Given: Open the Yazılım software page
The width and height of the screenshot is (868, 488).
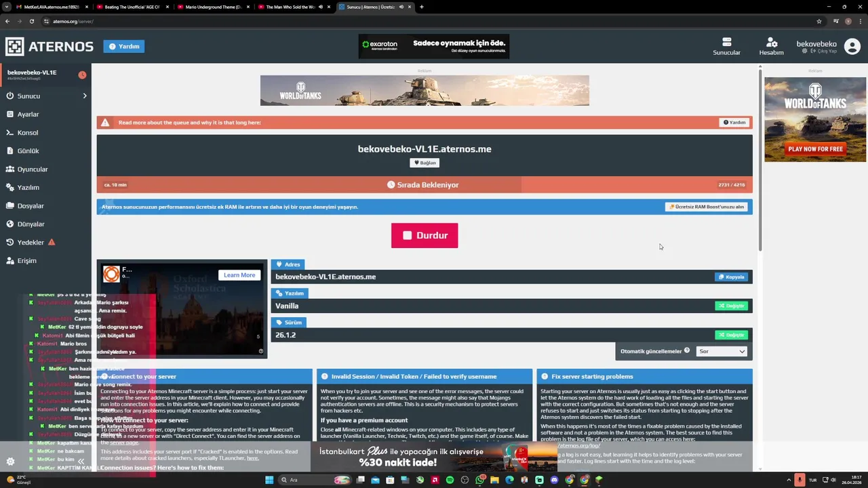Looking at the screenshot, I should click(28, 187).
